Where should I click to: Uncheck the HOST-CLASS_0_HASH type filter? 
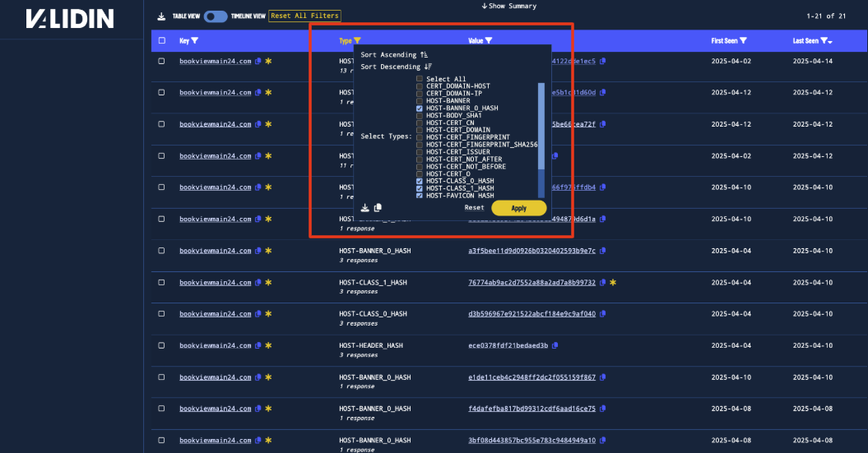point(420,181)
